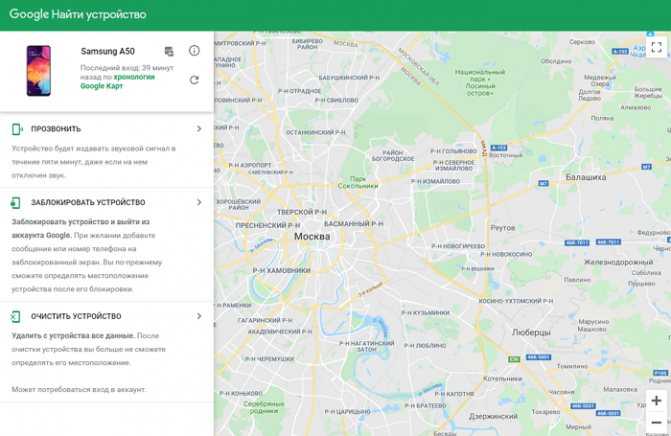Click the Р-Н НОВОГИРЕЕВО map label

coord(458,246)
